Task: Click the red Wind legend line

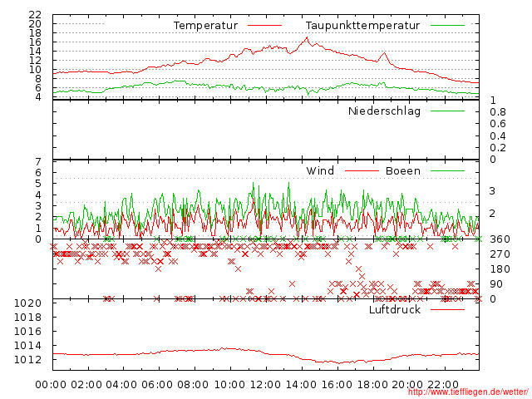Action: pos(362,170)
